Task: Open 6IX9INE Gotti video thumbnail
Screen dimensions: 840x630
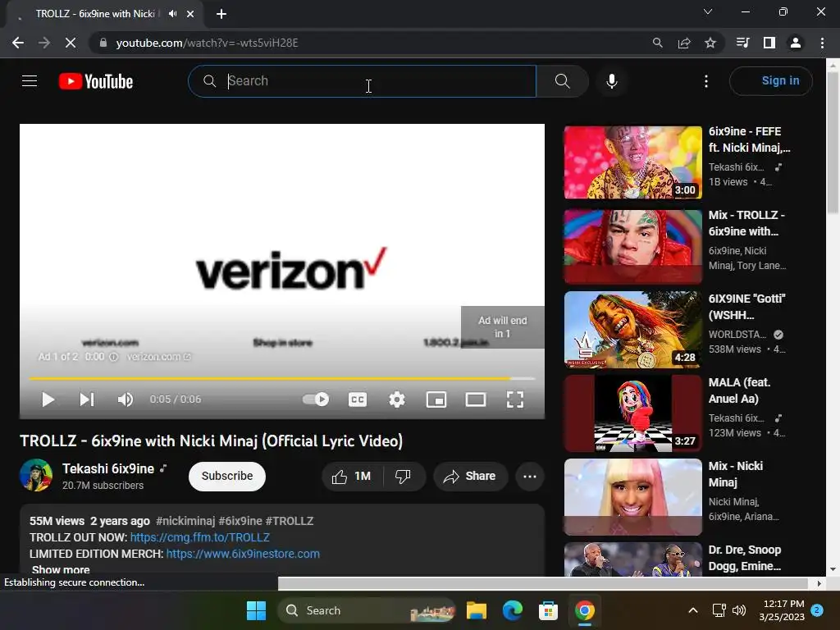Action: [632, 330]
